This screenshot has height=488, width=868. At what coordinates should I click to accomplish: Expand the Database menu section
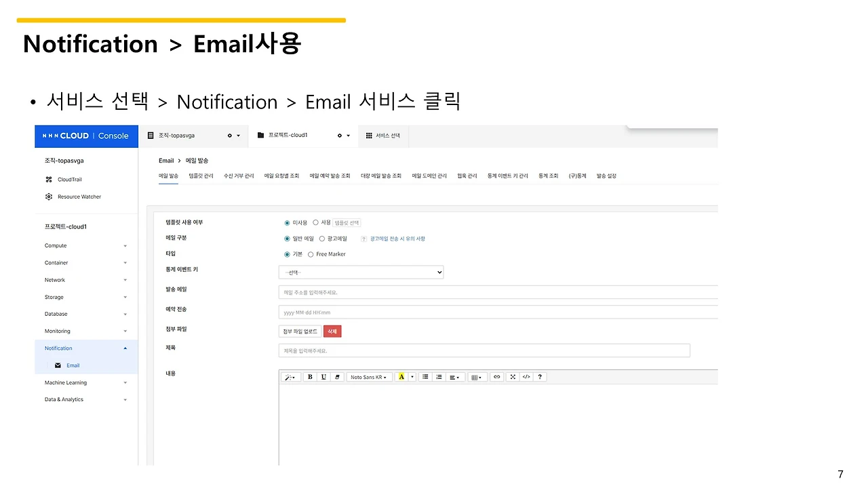pos(86,314)
